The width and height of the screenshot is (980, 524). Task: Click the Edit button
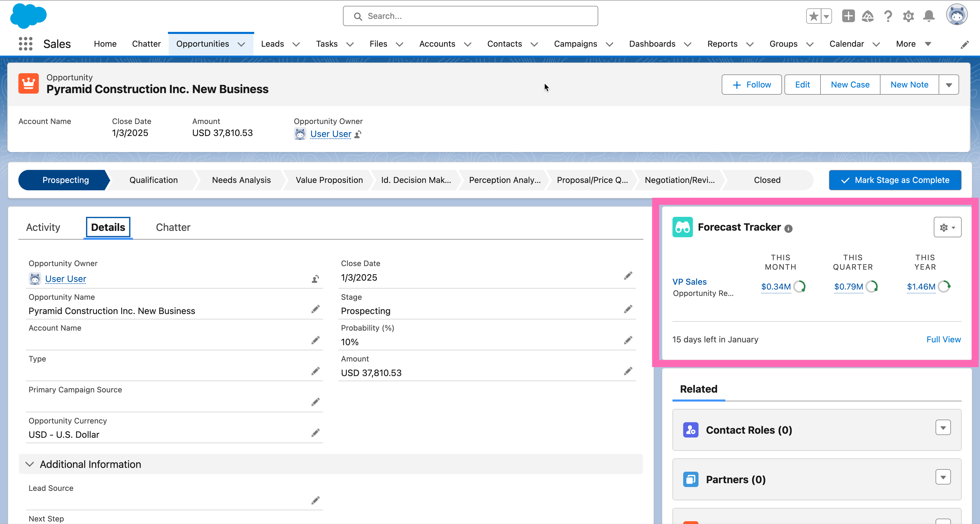point(802,85)
